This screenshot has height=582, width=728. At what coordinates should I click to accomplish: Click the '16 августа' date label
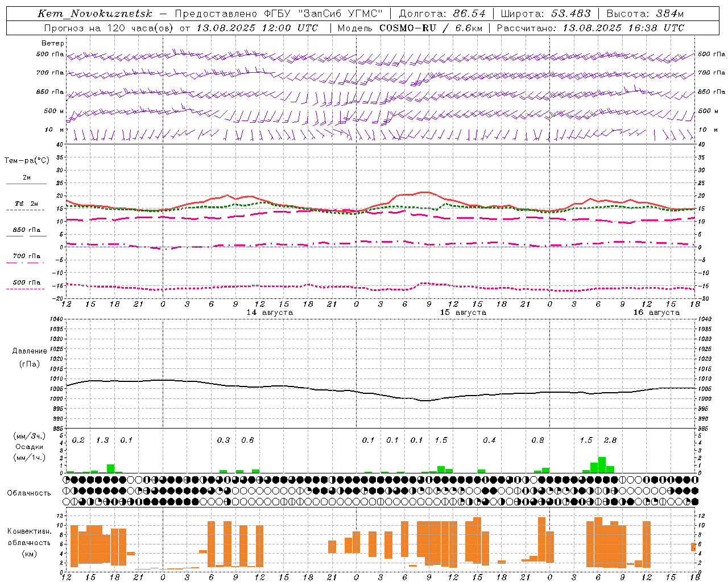656,313
